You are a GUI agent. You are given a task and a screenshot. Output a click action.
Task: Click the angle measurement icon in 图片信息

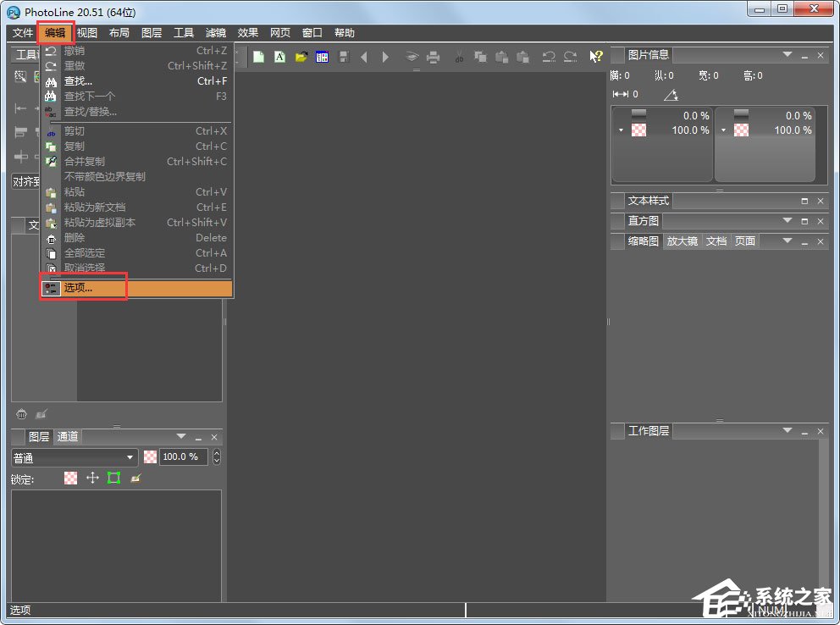pos(671,95)
